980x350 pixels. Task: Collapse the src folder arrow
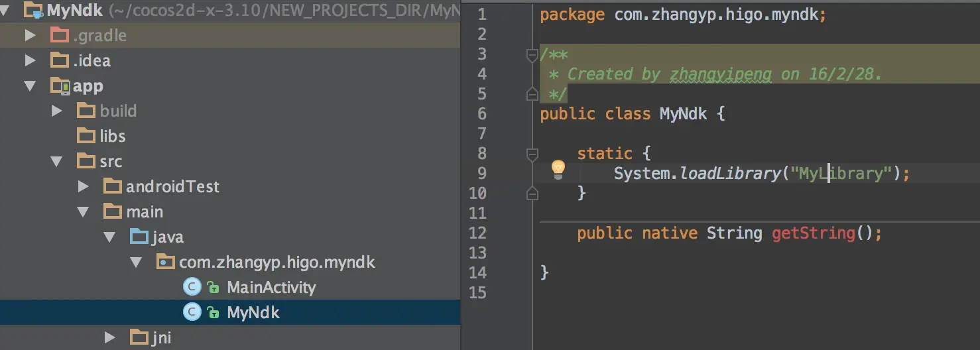(57, 162)
